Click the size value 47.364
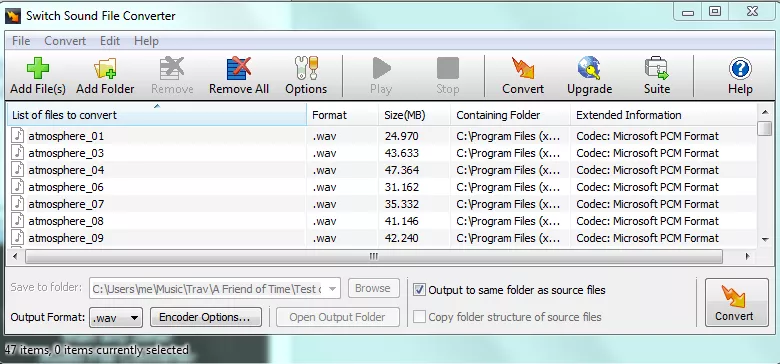Viewport: 780px width, 364px height. pos(401,170)
